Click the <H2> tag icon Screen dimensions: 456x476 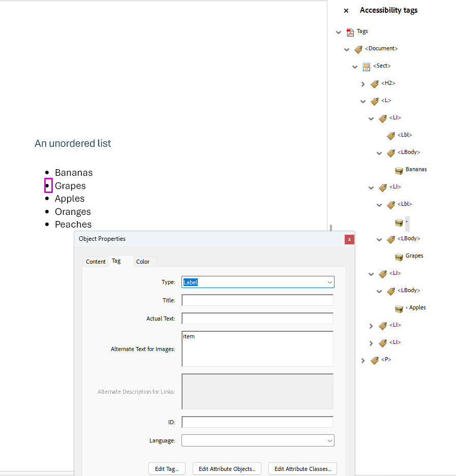tap(375, 83)
